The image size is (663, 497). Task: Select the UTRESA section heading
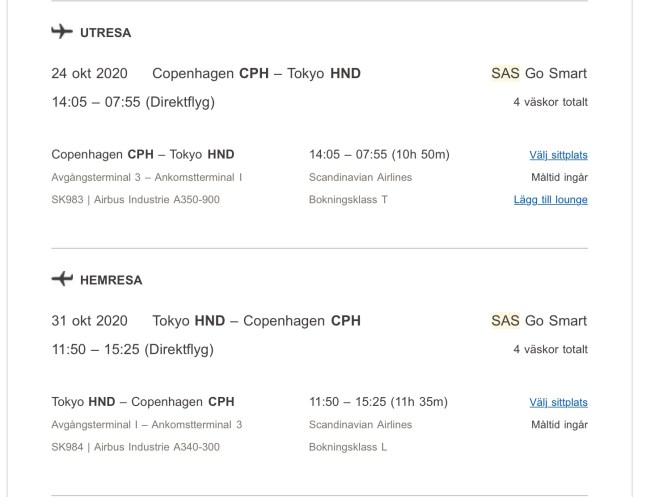click(x=105, y=33)
